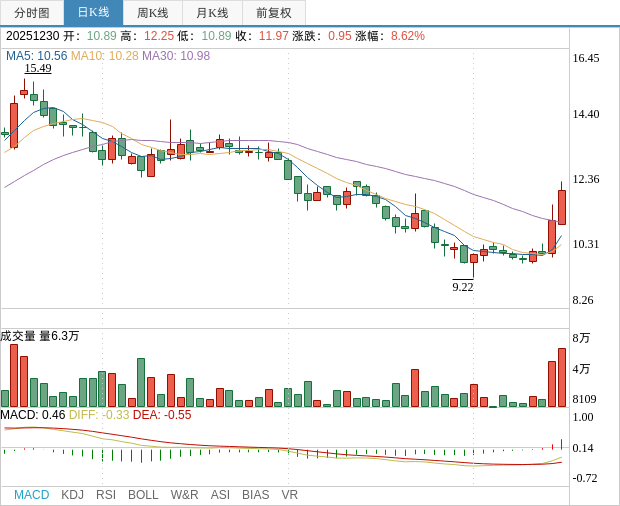Click the 16.45 price axis label
This screenshot has width=620, height=506.
[x=586, y=58]
